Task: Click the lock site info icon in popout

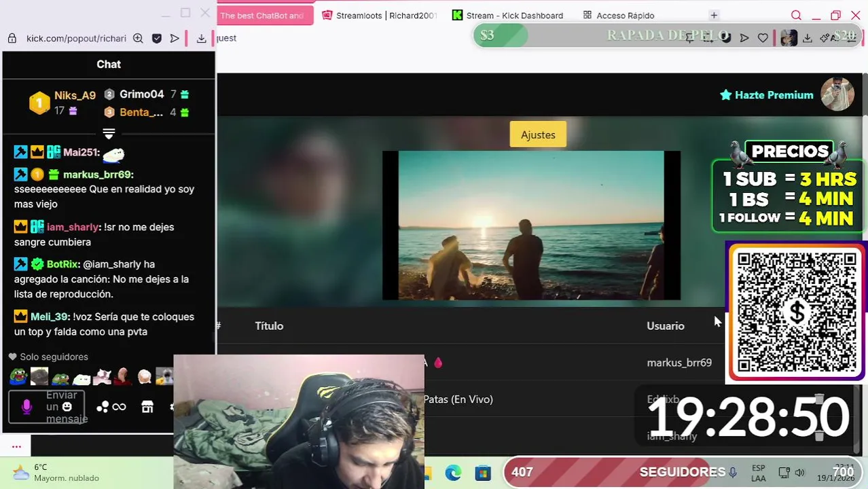Action: pyautogui.click(x=12, y=38)
